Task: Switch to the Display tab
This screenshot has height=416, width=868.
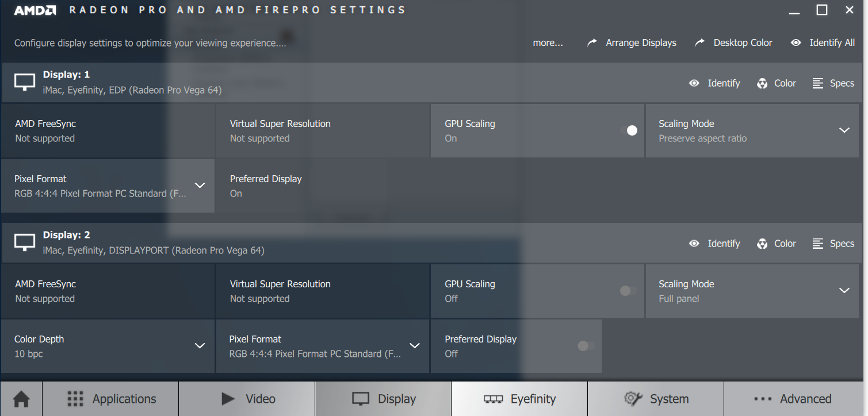Action: tap(383, 399)
